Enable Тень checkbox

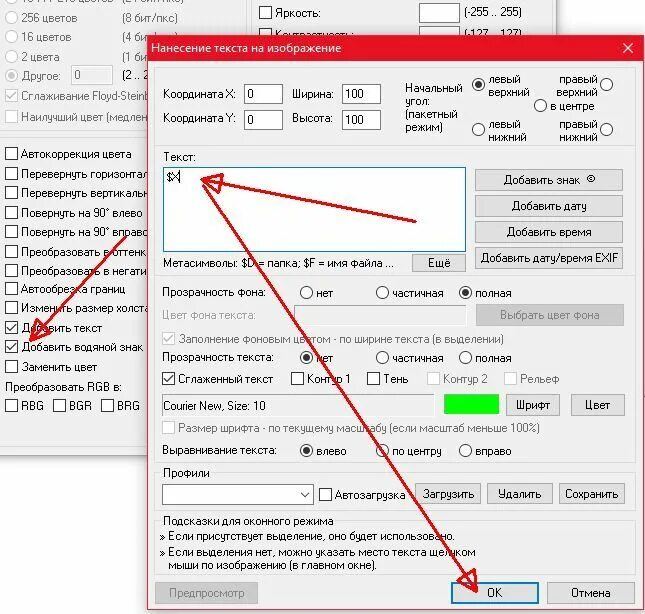tap(373, 379)
